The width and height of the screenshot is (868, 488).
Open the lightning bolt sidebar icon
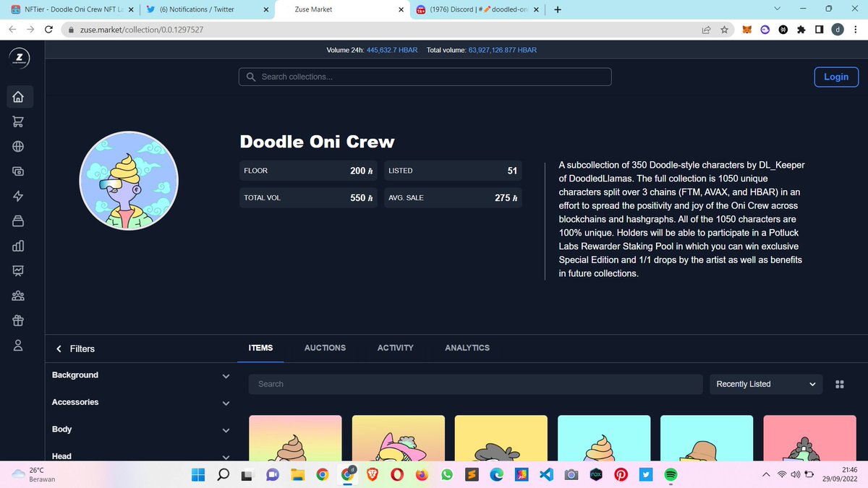[18, 196]
